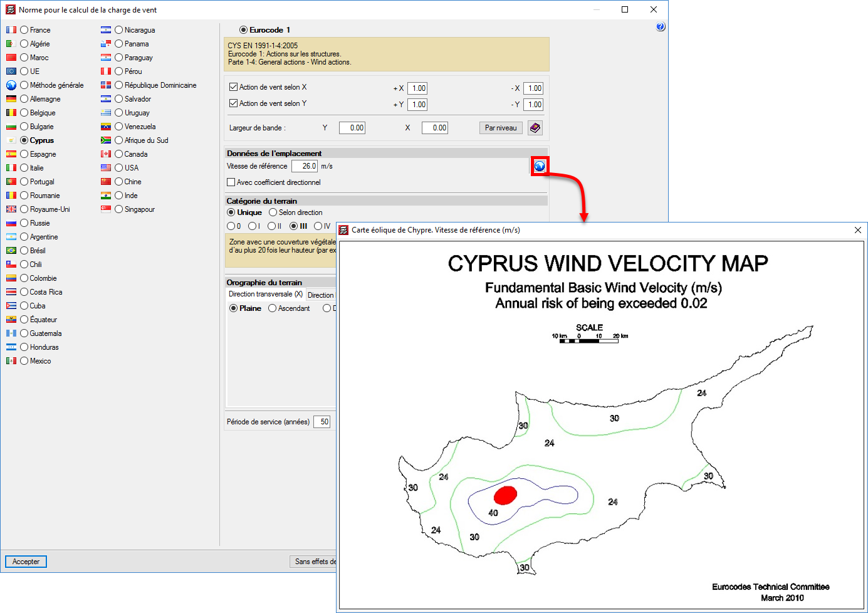Image resolution: width=868 pixels, height=613 pixels.
Task: Select the Plaine orography option
Action: tap(233, 308)
